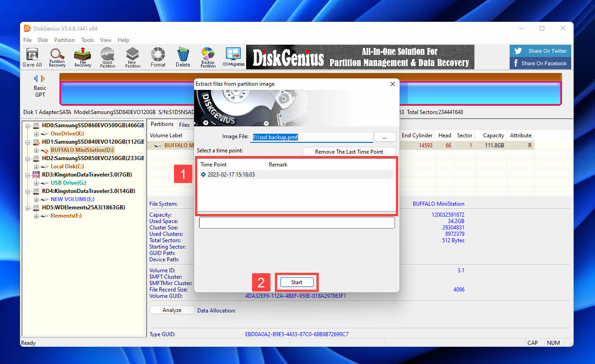This screenshot has width=595, height=364.
Task: Click the Share On Twitter button
Action: (x=540, y=51)
